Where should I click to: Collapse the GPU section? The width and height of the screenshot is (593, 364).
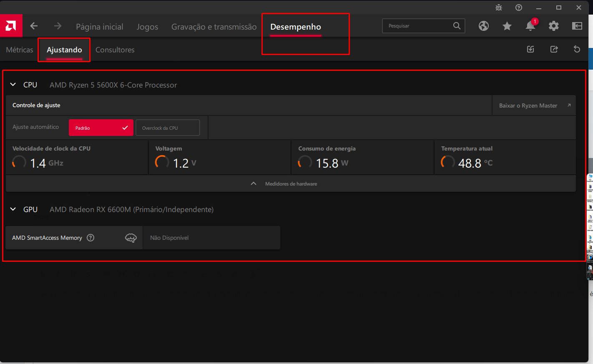click(x=13, y=209)
